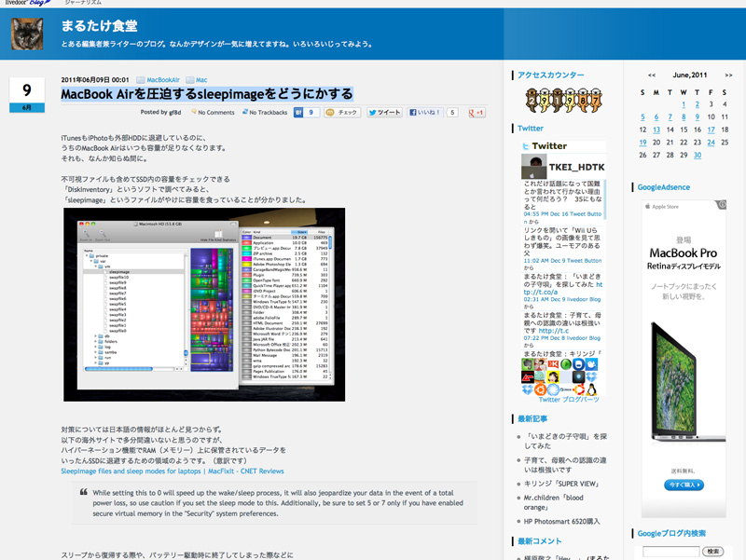Open recent post キリンジ「SUPER VIEW」
The width and height of the screenshot is (746, 560).
pos(562,484)
